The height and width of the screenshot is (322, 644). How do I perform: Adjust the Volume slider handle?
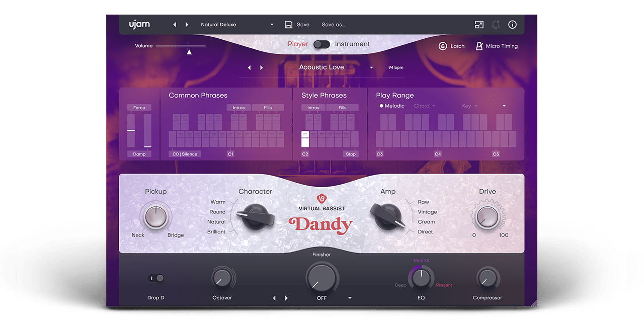(189, 51)
